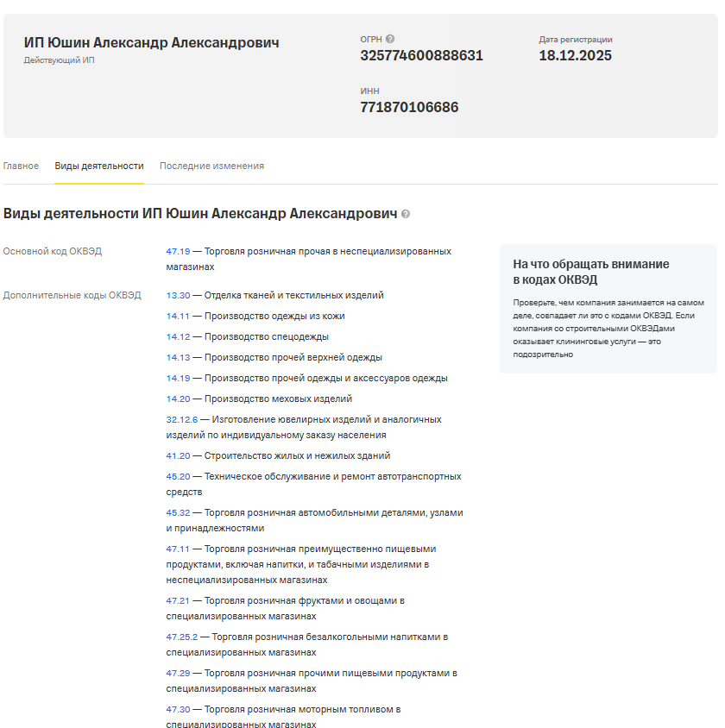Click the ИНН number 771870106686
Image resolution: width=725 pixels, height=728 pixels.
pyautogui.click(x=409, y=107)
